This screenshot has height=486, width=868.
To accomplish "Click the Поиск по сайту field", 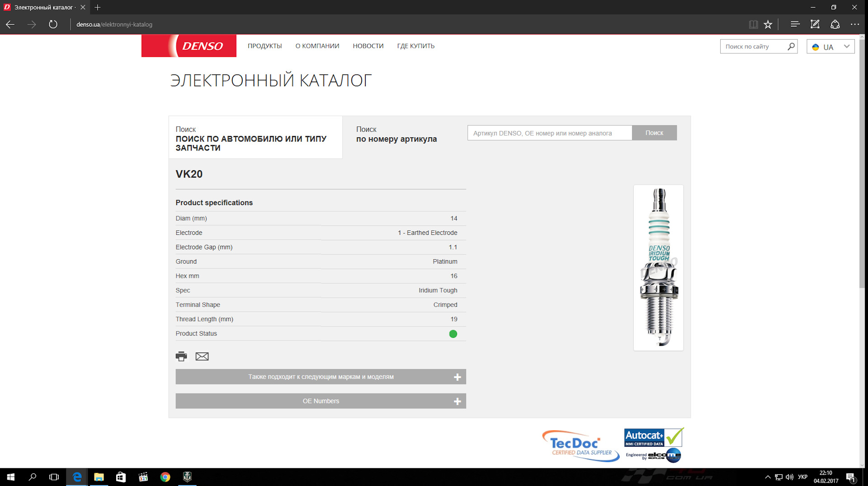I will (x=753, y=47).
